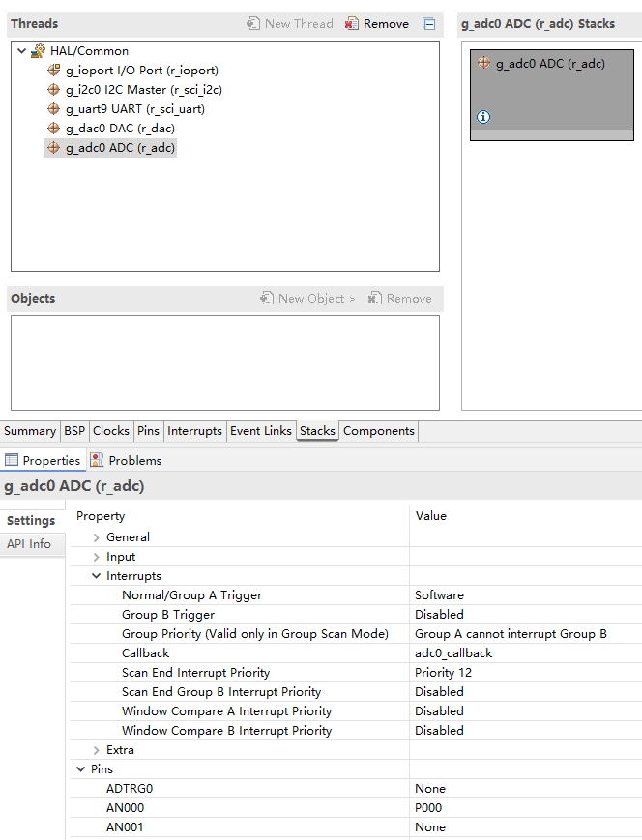Select g_i2c0 I2C Master entry

[x=144, y=90]
